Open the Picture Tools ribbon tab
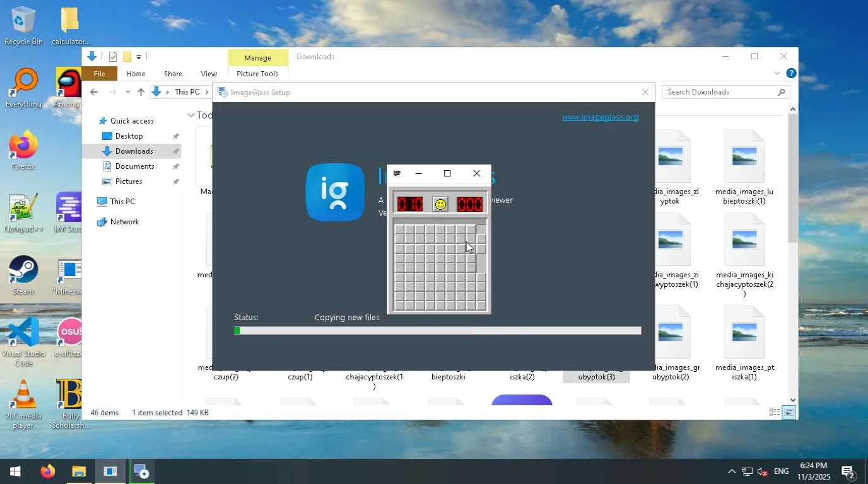The width and height of the screenshot is (868, 484). tap(257, 74)
